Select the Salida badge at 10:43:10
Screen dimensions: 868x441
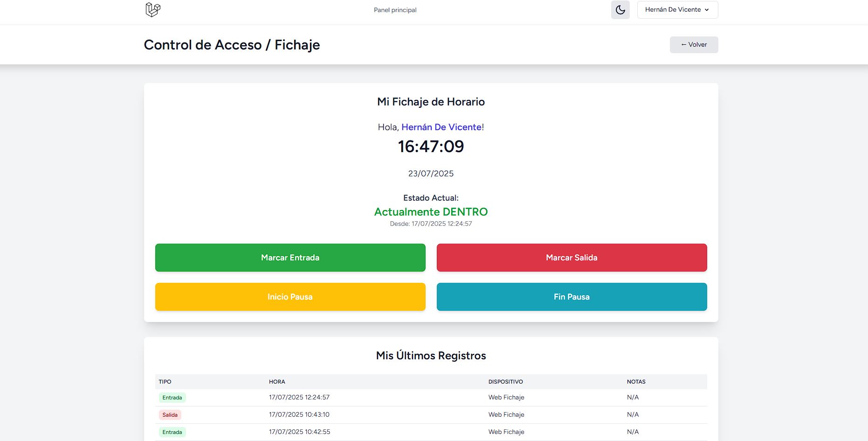coord(170,415)
